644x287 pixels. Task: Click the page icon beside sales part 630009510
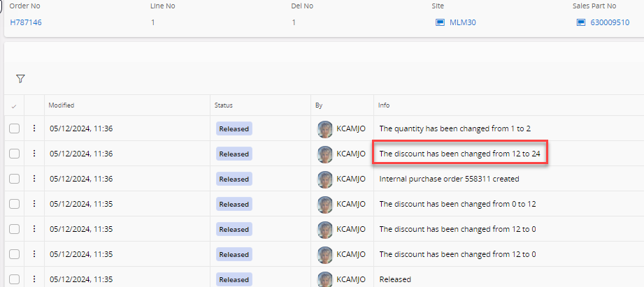click(580, 22)
